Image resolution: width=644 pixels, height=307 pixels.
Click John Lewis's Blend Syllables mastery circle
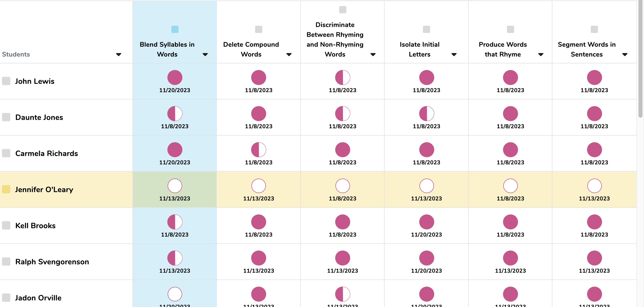175,78
